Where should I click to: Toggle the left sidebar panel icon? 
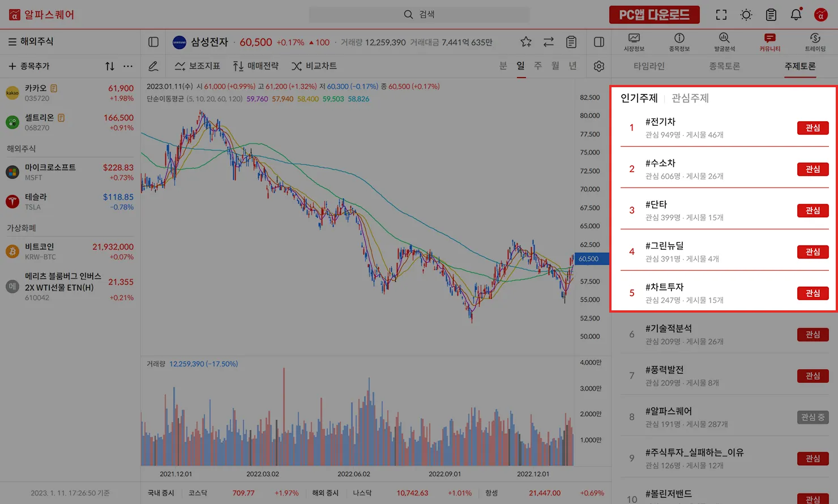(153, 42)
